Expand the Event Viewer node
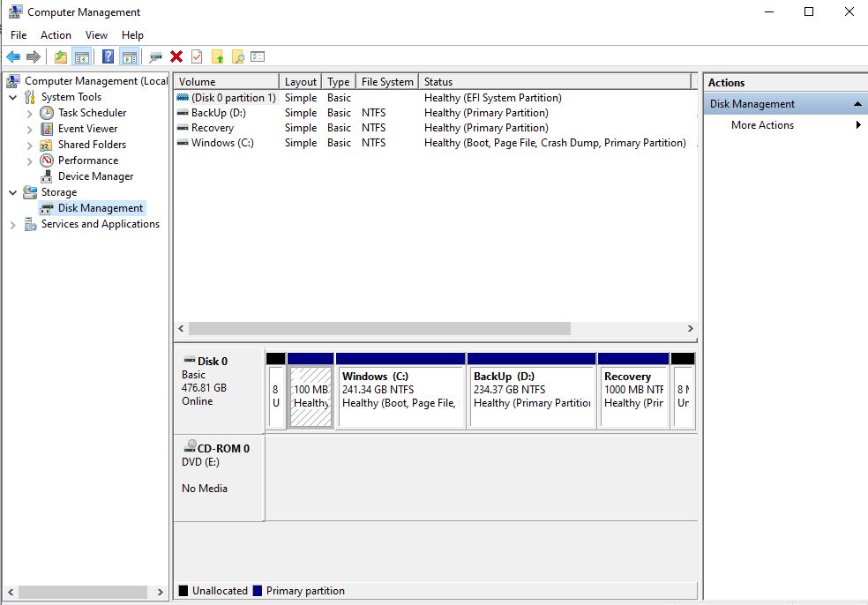Screen dimensions: 868x605 (29, 130)
